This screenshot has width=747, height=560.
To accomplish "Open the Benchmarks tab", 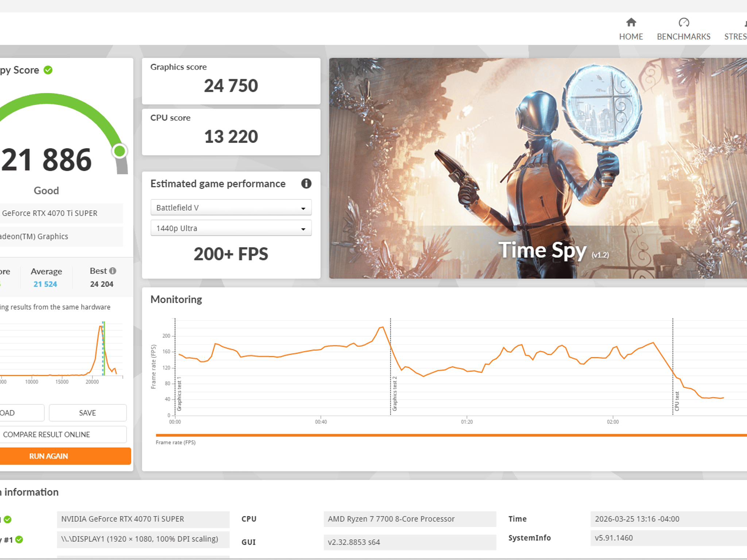I will [x=684, y=29].
